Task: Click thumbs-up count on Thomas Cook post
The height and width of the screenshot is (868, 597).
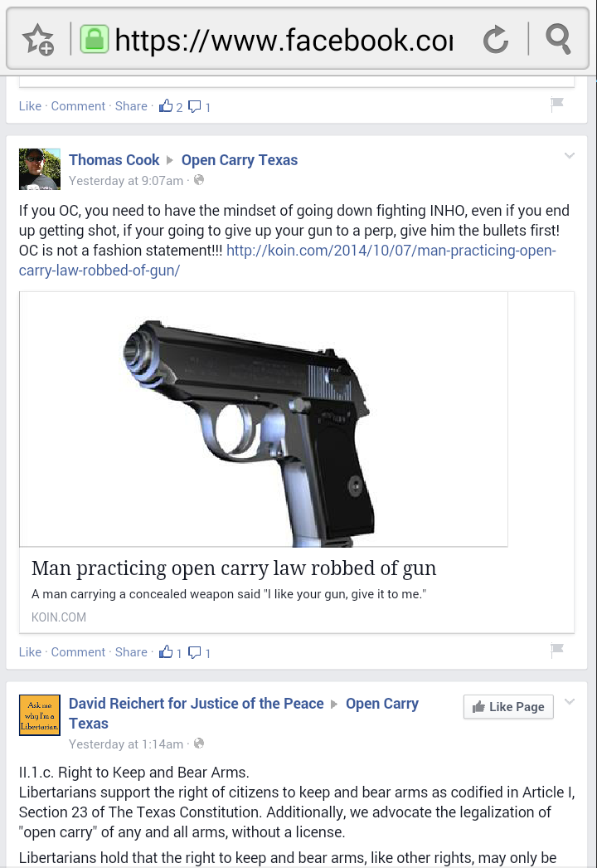Action: 171,652
